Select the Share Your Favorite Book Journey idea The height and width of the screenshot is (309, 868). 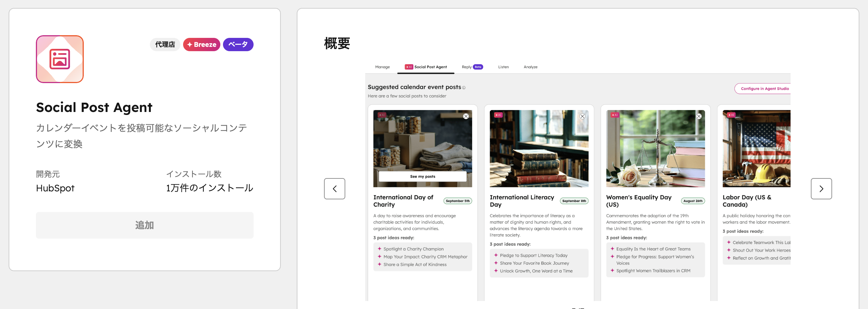(x=534, y=263)
